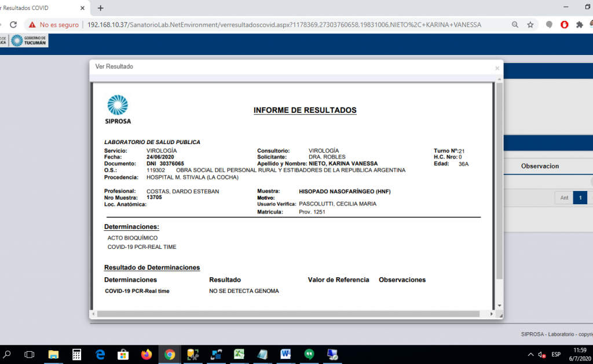Click the 'Ant' pagination button
The height and width of the screenshot is (364, 593).
pyautogui.click(x=563, y=198)
